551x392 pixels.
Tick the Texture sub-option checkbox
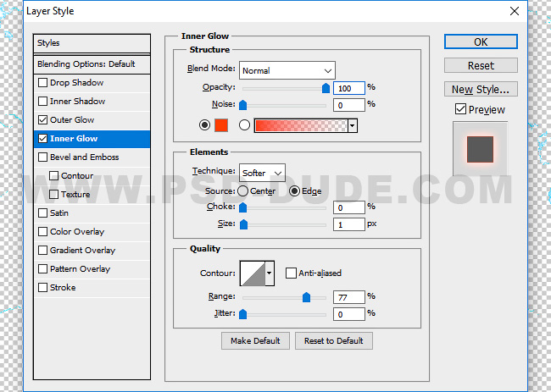53,195
